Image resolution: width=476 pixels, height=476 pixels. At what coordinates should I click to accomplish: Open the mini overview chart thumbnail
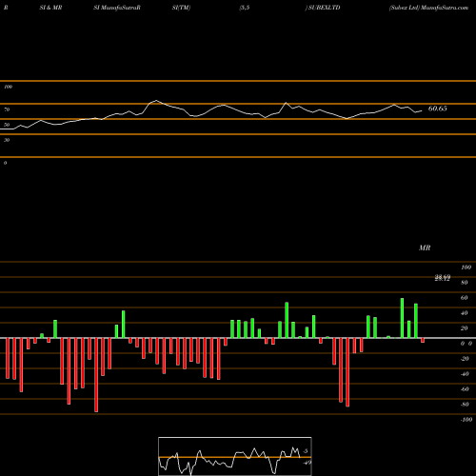point(235,456)
